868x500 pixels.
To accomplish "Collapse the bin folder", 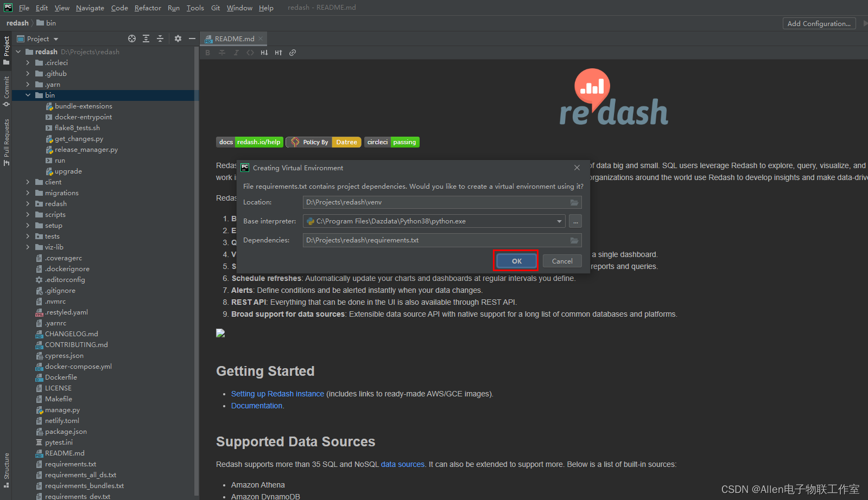I will tap(28, 95).
